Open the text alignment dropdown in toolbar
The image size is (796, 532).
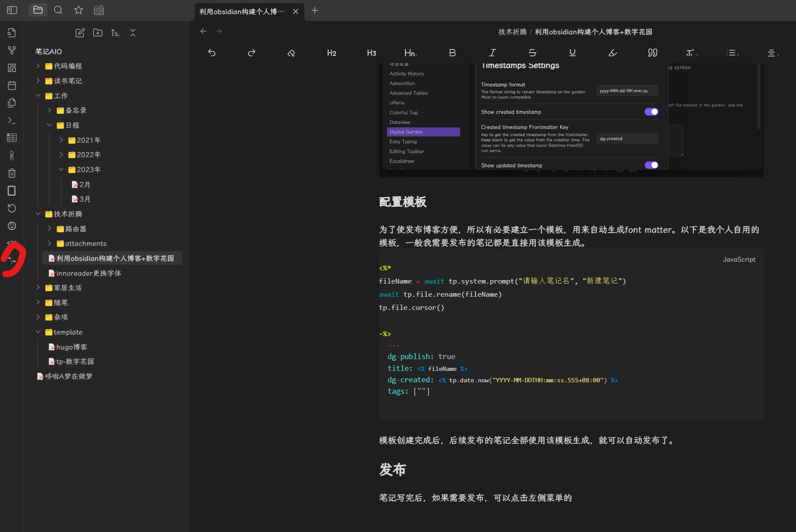coord(773,53)
